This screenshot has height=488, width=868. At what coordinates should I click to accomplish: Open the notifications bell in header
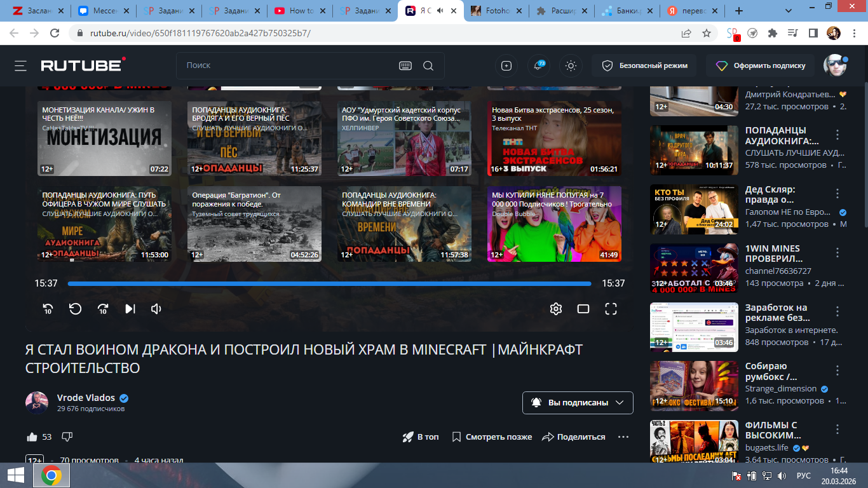[538, 65]
